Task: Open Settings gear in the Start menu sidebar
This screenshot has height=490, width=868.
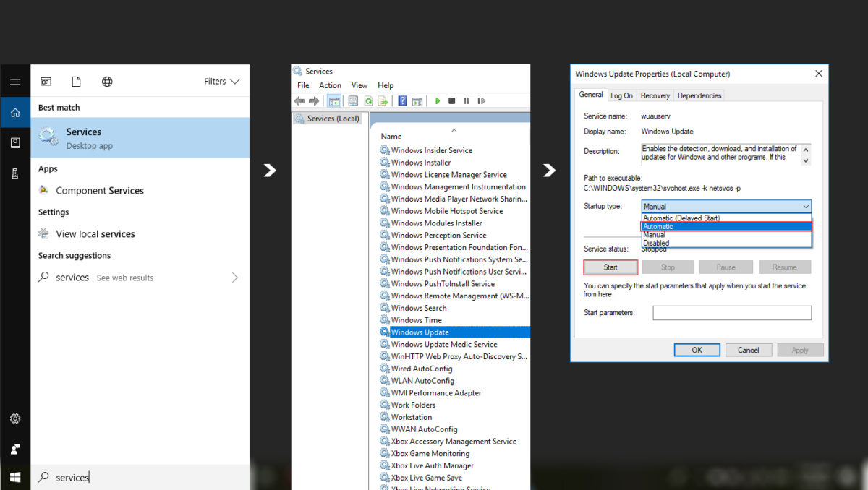Action: pyautogui.click(x=14, y=418)
